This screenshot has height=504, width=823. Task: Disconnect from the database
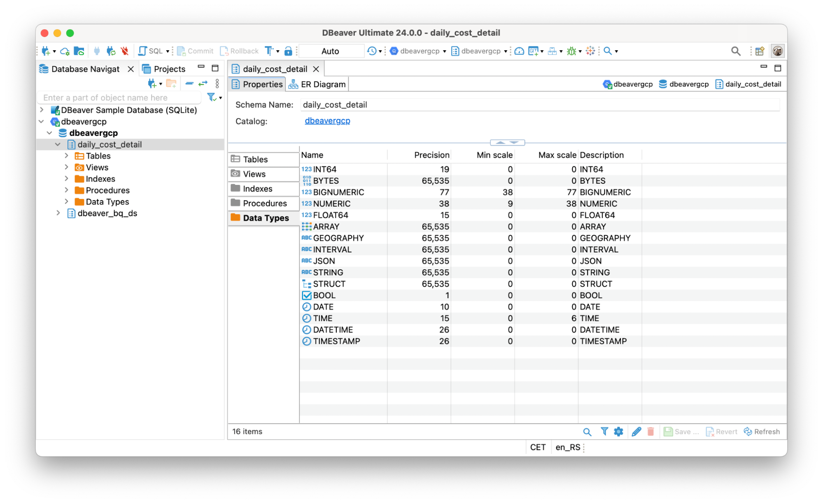124,51
